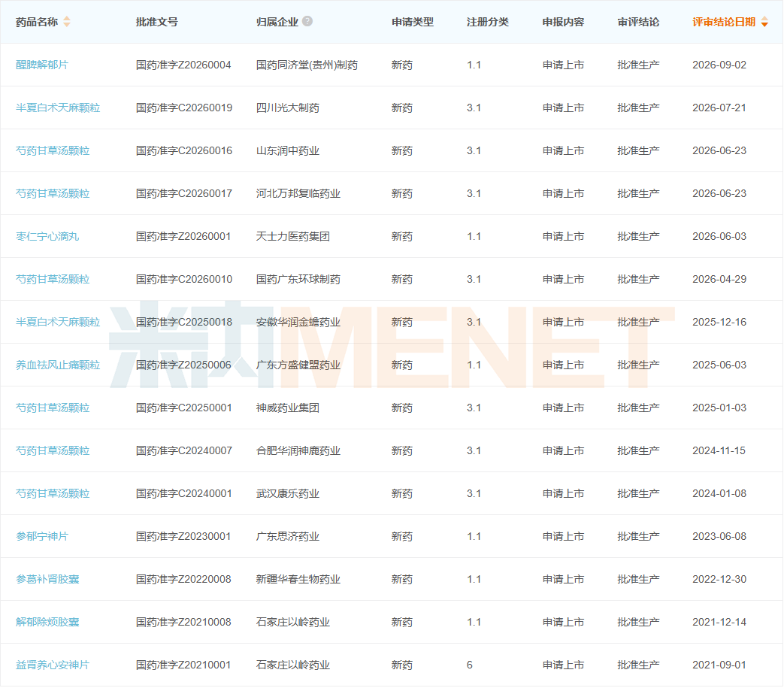Screen dimensions: 784x688
Task: Click the 注册分类 column header
Action: 488,22
